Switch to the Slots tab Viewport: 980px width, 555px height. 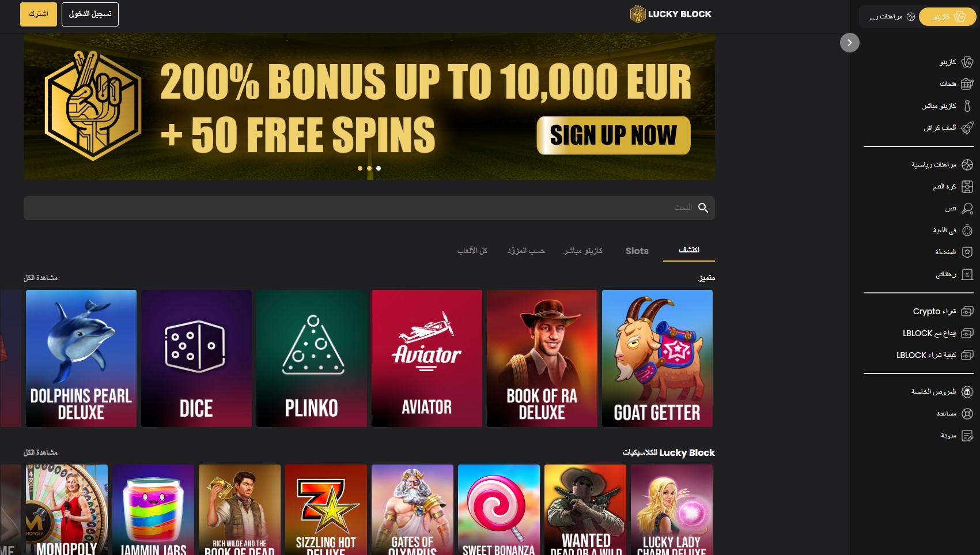637,251
